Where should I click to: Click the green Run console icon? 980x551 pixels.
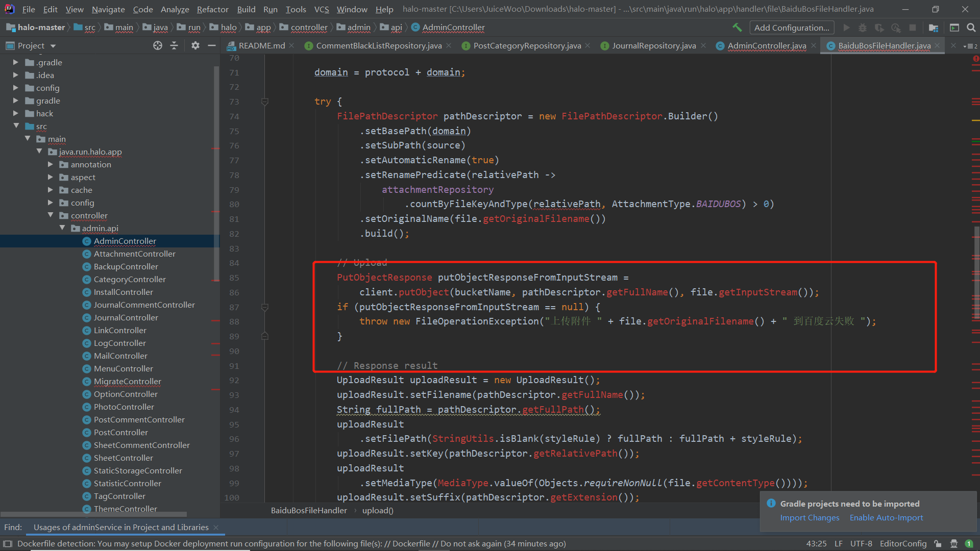(954, 28)
